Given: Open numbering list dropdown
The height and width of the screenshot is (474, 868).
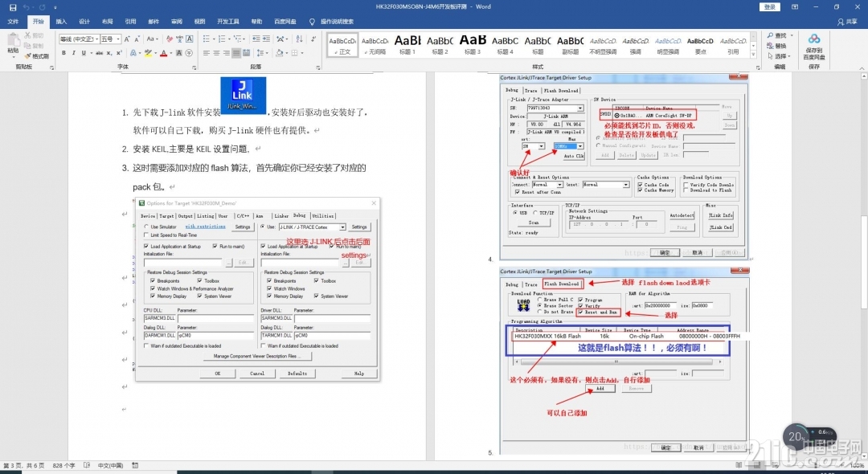Looking at the screenshot, I should [228, 39].
